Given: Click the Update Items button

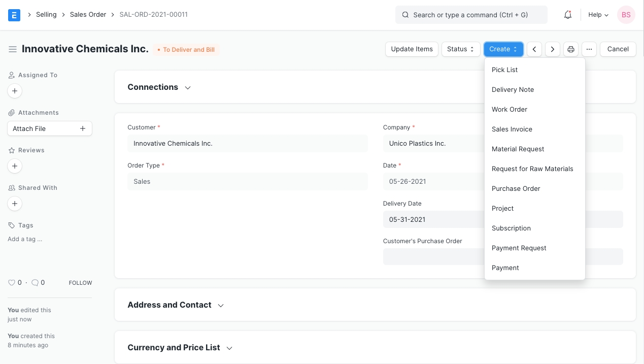Looking at the screenshot, I should click(x=412, y=49).
